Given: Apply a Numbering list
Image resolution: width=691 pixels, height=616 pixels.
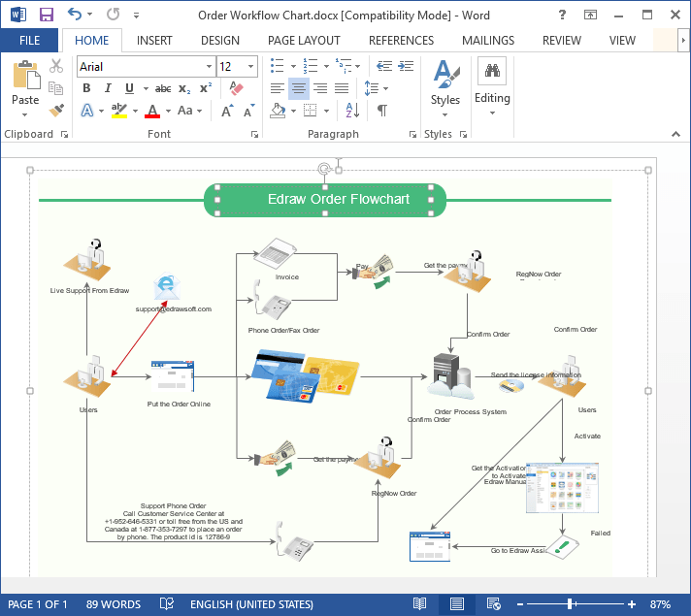Looking at the screenshot, I should (311, 66).
